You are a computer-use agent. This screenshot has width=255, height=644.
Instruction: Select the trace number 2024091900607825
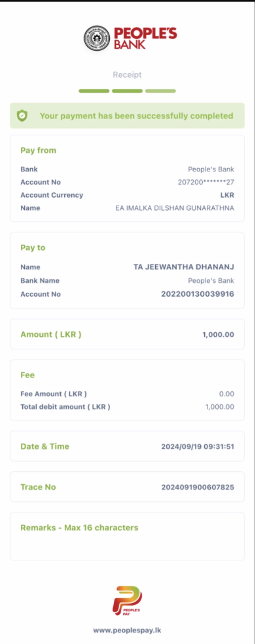click(x=198, y=487)
